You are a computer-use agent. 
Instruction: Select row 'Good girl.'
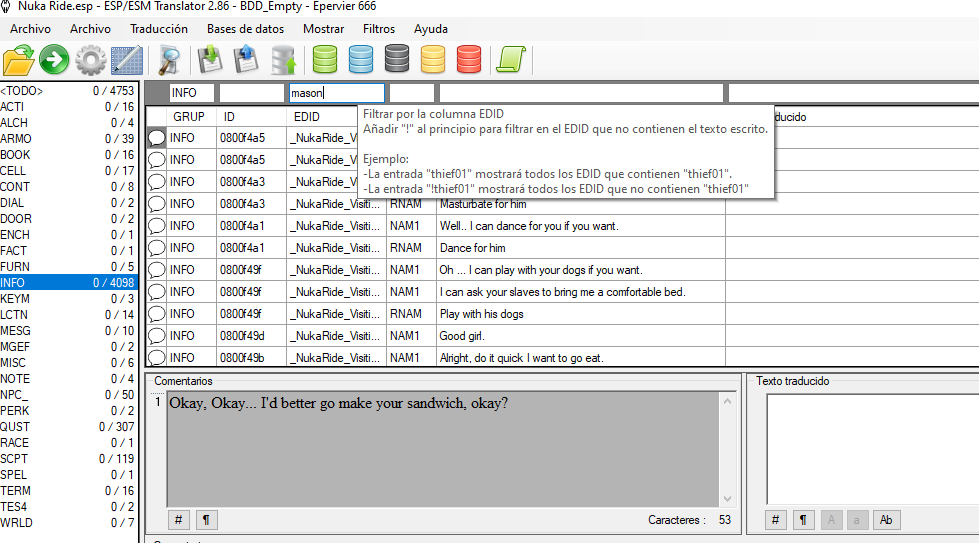click(562, 336)
